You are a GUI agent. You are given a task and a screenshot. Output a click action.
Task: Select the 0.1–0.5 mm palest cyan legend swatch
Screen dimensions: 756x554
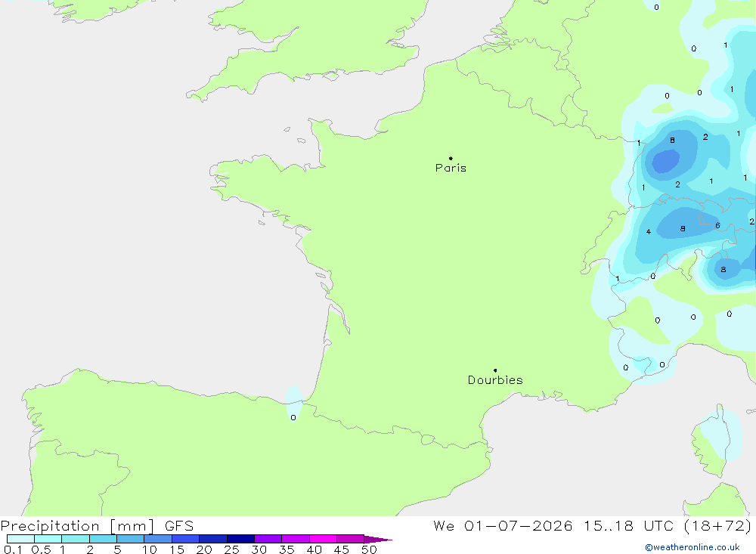tap(20, 539)
